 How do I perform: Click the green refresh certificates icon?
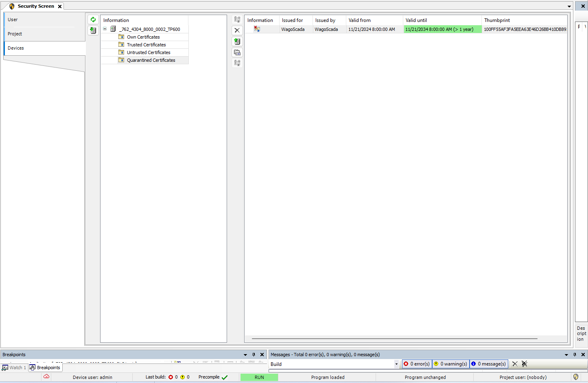[x=93, y=20]
